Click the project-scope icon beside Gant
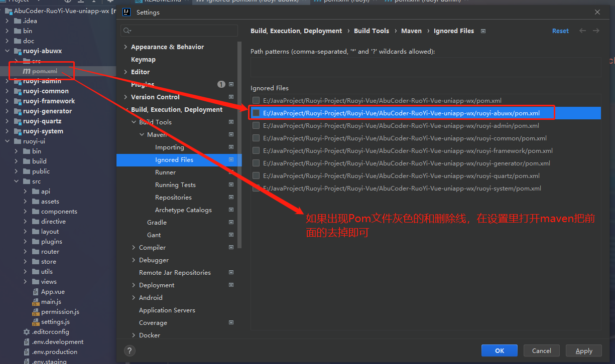The image size is (615, 364). pyautogui.click(x=231, y=235)
